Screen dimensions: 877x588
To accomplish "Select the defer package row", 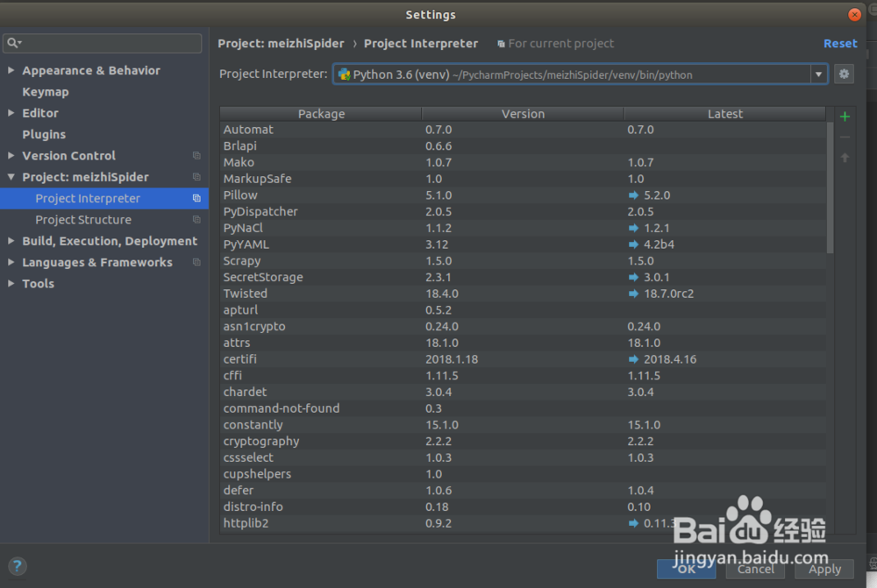I will [x=523, y=490].
